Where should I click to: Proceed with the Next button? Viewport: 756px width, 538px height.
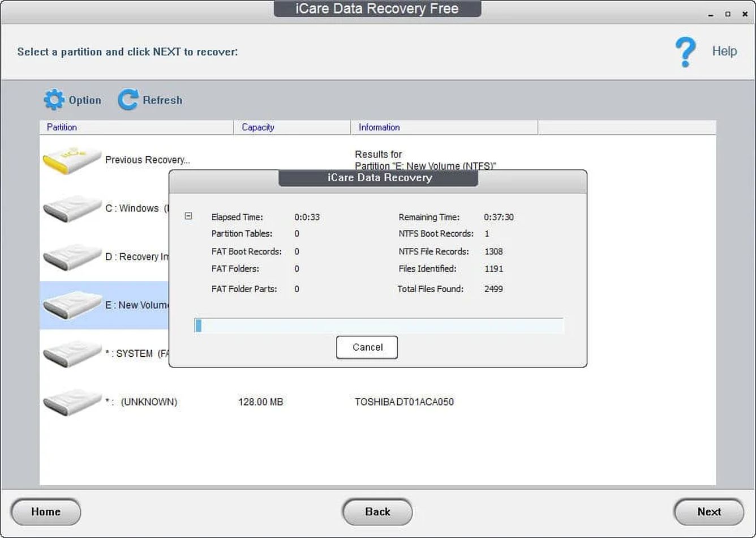click(709, 512)
